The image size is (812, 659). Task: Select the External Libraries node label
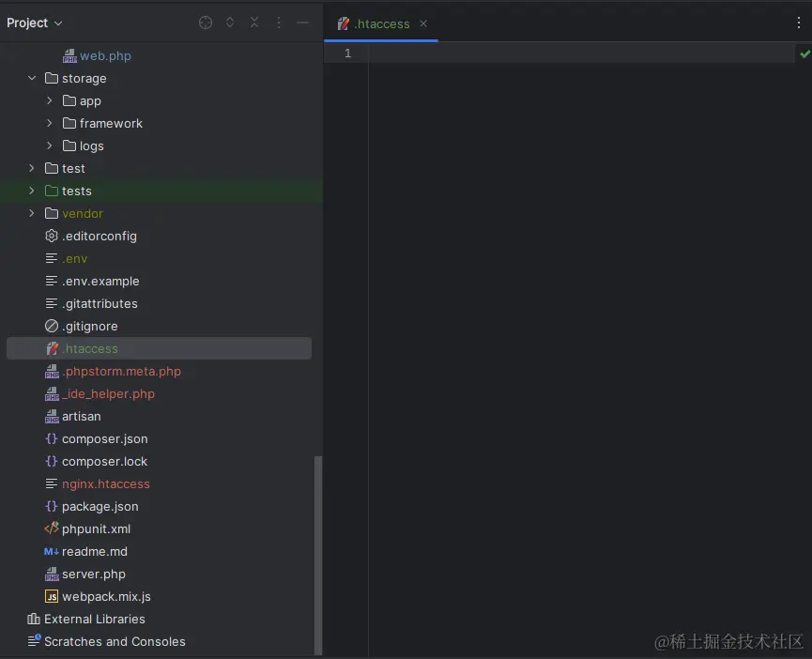coord(94,619)
